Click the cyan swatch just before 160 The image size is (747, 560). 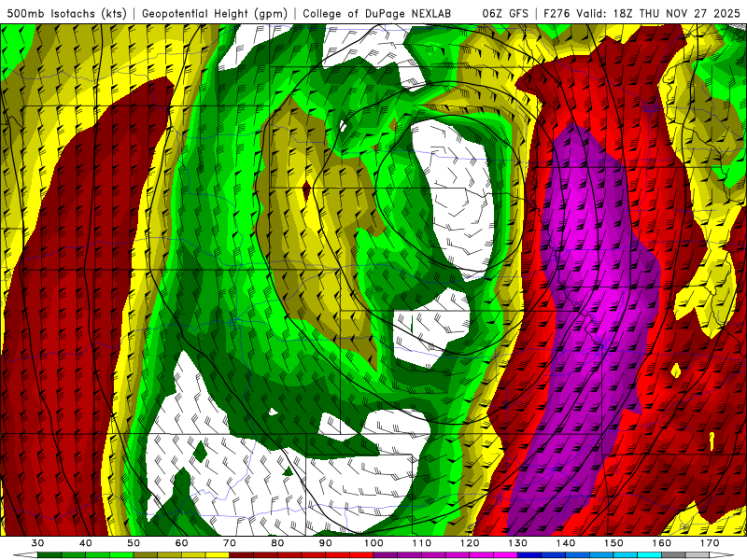[x=649, y=555]
